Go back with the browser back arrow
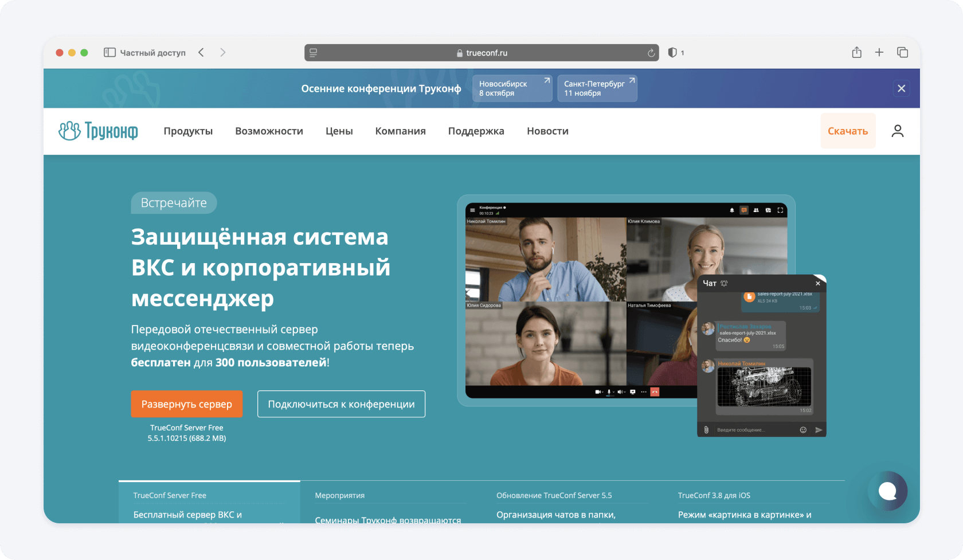The image size is (963, 560). [201, 53]
